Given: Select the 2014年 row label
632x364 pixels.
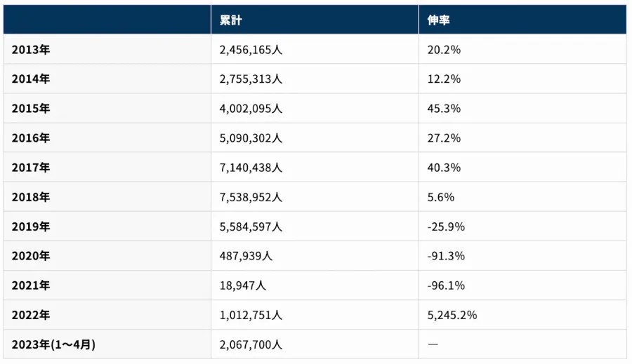Looking at the screenshot, I should (31, 79).
